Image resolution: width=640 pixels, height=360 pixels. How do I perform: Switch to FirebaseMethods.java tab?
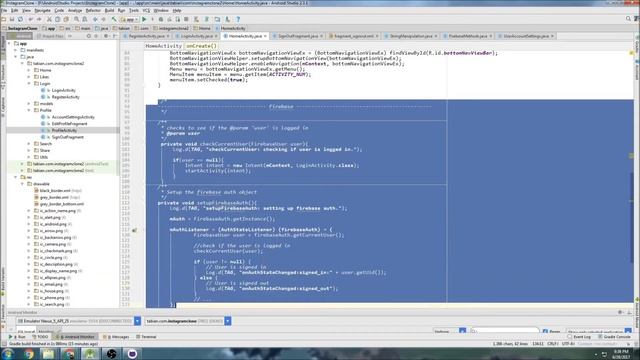pos(467,36)
